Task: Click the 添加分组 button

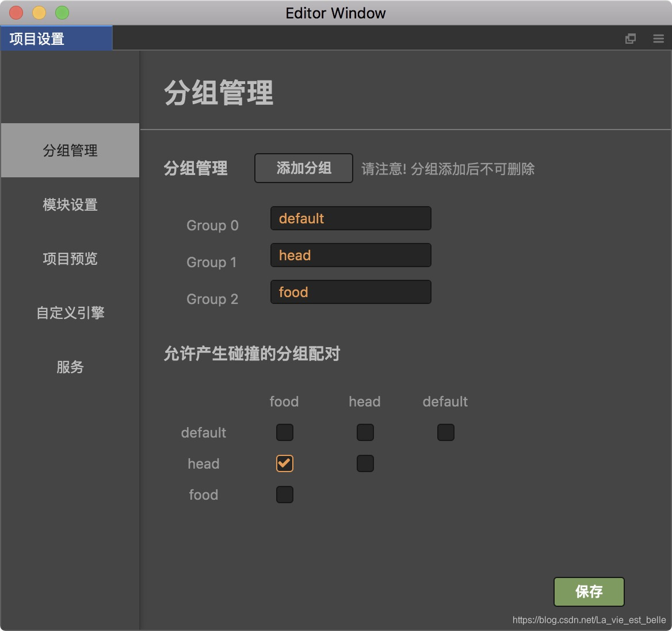Action: (x=303, y=168)
